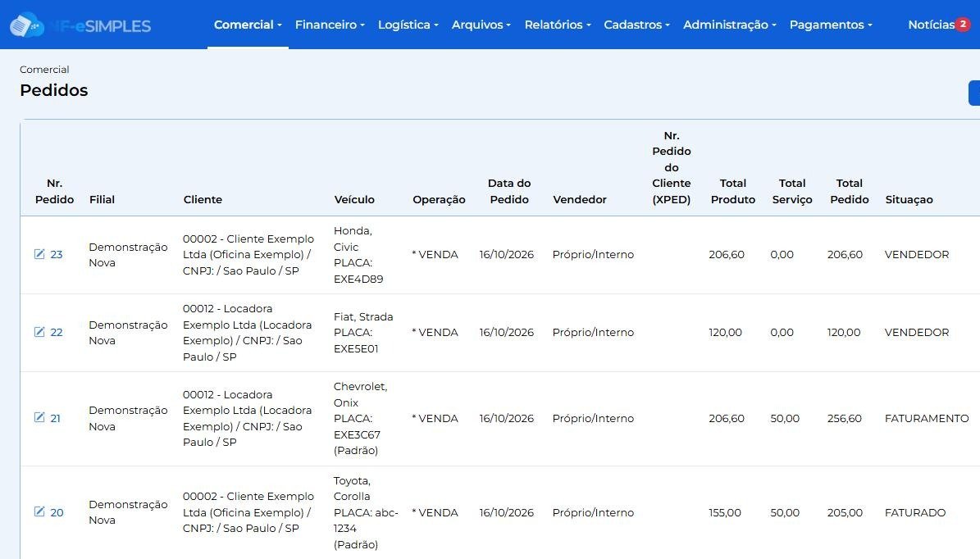Click total produto value 155,00
980x559 pixels.
(x=724, y=512)
